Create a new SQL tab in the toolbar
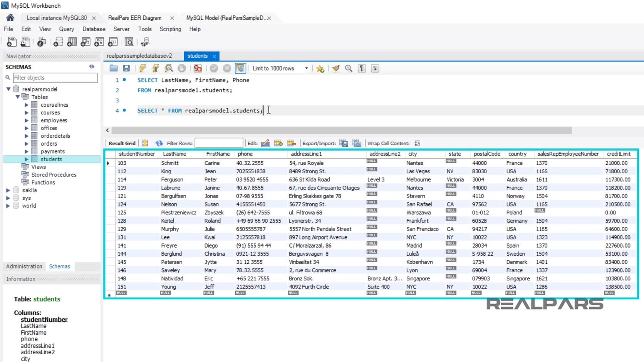The width and height of the screenshot is (644, 362). pyautogui.click(x=11, y=42)
